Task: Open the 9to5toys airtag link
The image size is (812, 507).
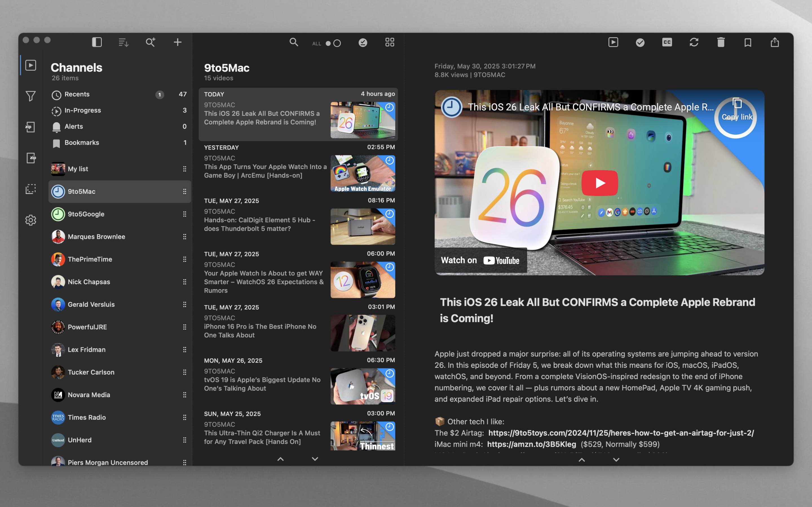Action: click(621, 433)
